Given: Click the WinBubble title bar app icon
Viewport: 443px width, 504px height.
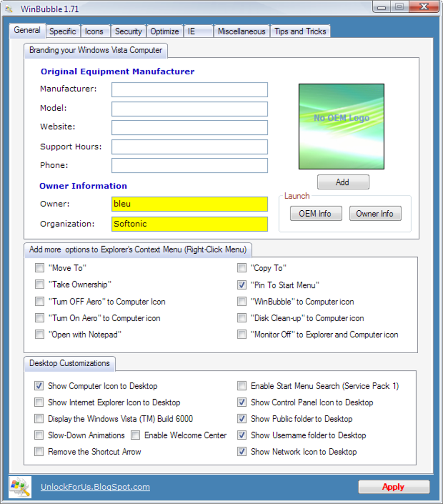Looking at the screenshot, I should pyautogui.click(x=9, y=9).
